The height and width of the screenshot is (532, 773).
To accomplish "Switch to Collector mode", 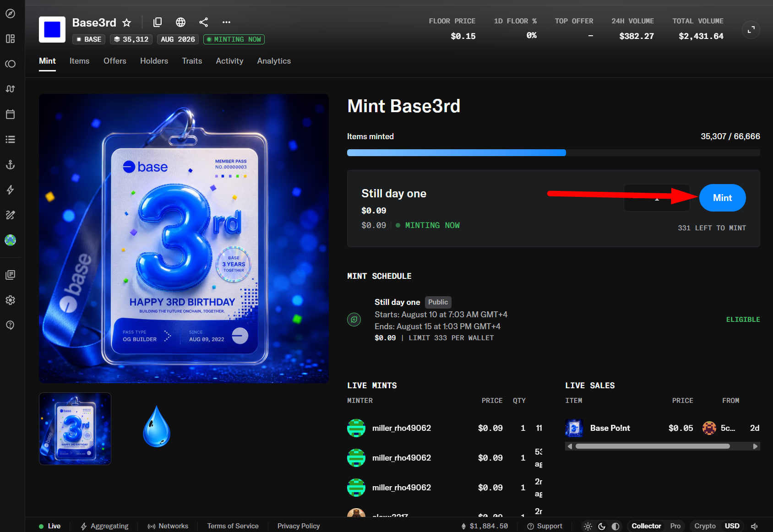I will pyautogui.click(x=646, y=526).
